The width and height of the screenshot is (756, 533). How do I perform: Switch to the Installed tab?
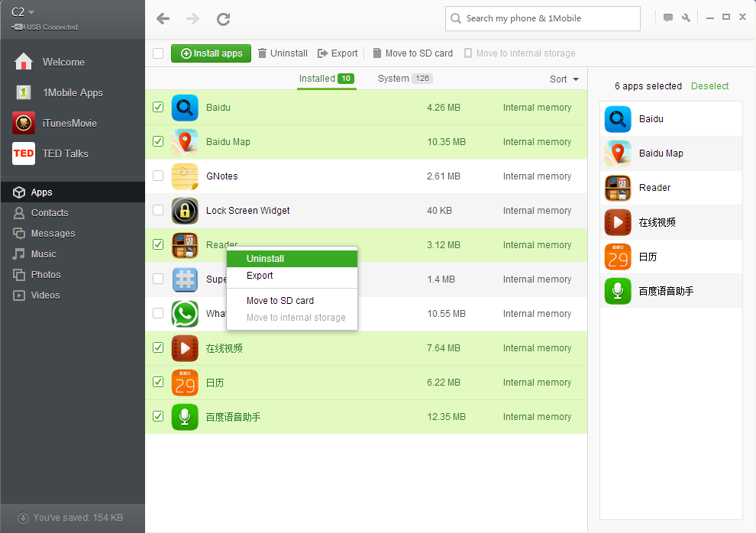326,79
